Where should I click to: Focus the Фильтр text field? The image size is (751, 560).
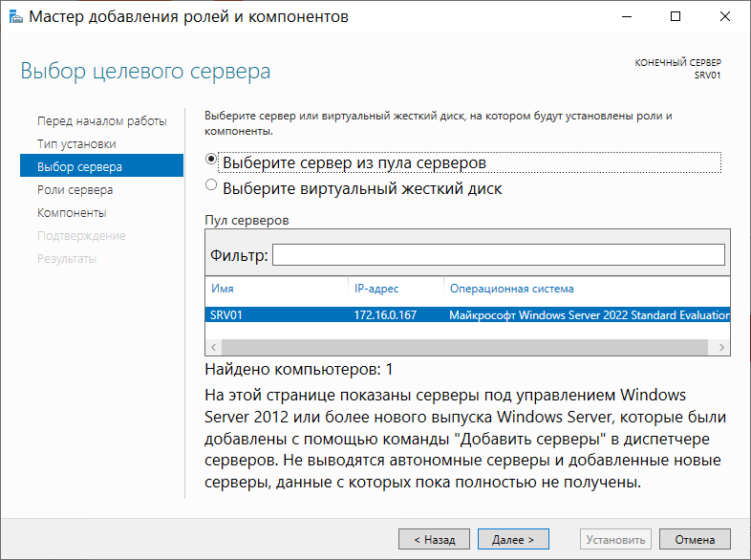[498, 255]
